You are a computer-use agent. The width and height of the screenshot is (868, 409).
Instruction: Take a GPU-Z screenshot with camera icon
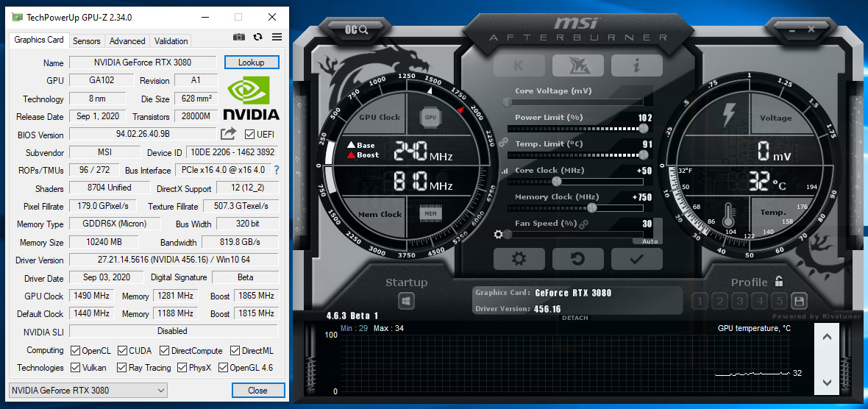tap(239, 37)
